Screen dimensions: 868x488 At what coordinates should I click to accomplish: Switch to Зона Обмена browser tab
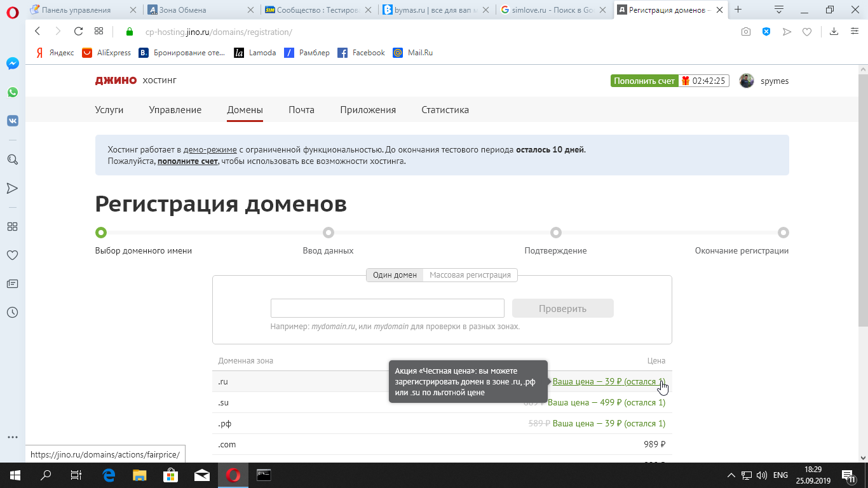coord(202,10)
